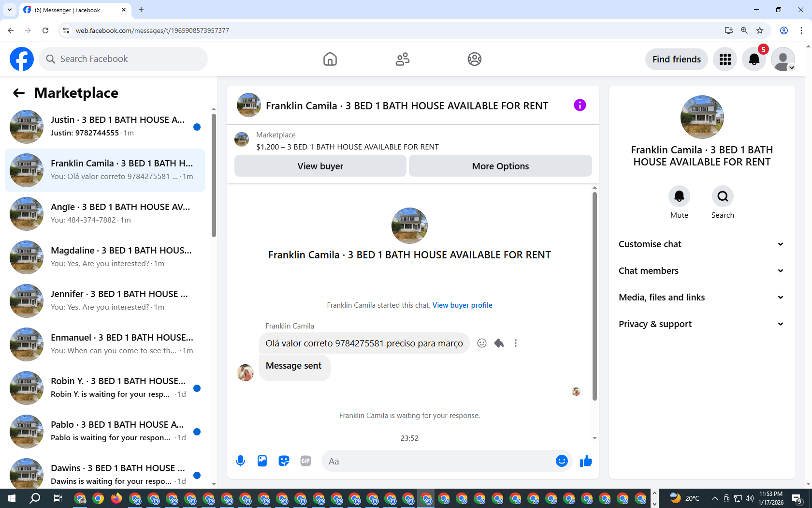This screenshot has height=508, width=812.
Task: Open the notifications bell with 5 badge
Action: 754,59
